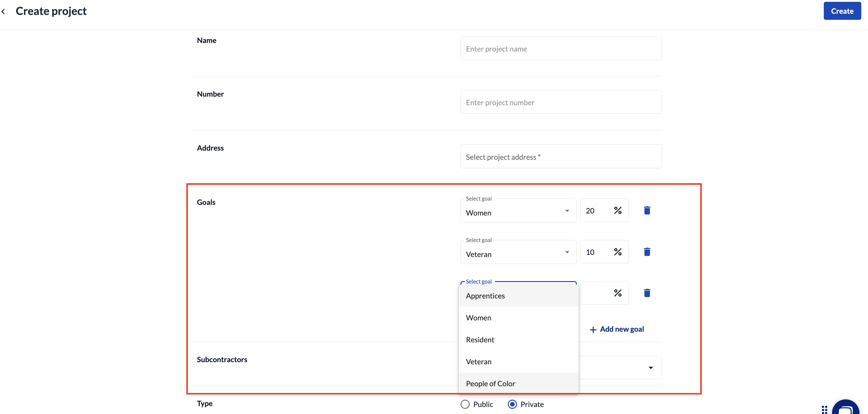This screenshot has height=414, width=868.
Task: Choose Apprentices from goal list
Action: 485,296
